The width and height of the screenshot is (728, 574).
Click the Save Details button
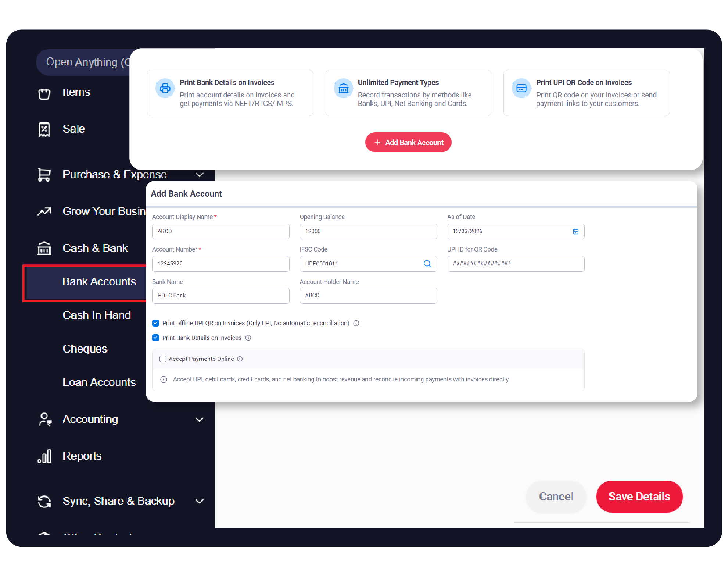pyautogui.click(x=639, y=496)
